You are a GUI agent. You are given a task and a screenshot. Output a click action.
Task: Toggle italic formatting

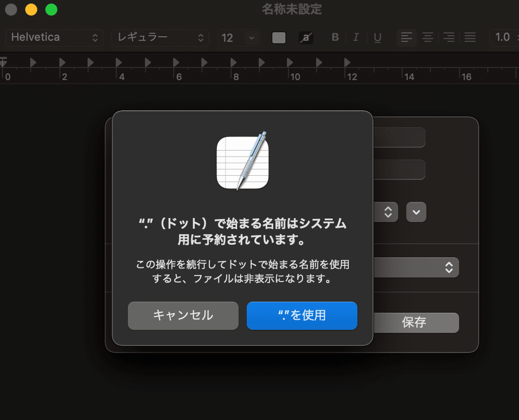point(356,37)
